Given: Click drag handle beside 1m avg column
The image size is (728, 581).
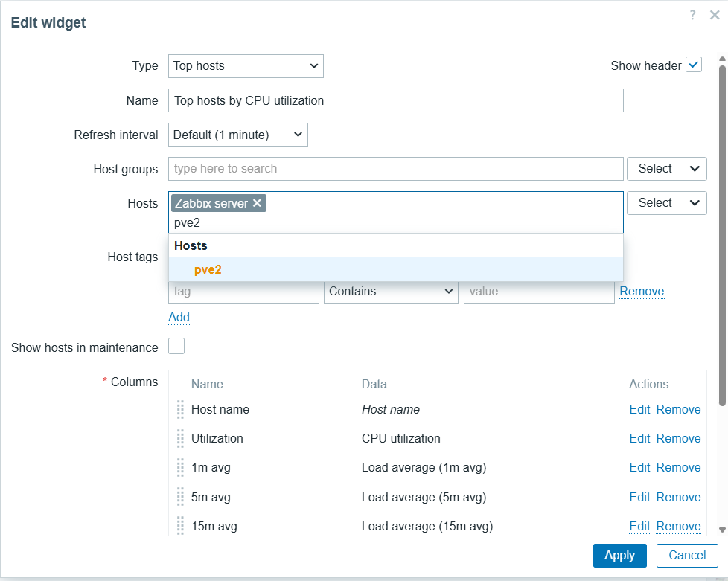Looking at the screenshot, I should [180, 468].
